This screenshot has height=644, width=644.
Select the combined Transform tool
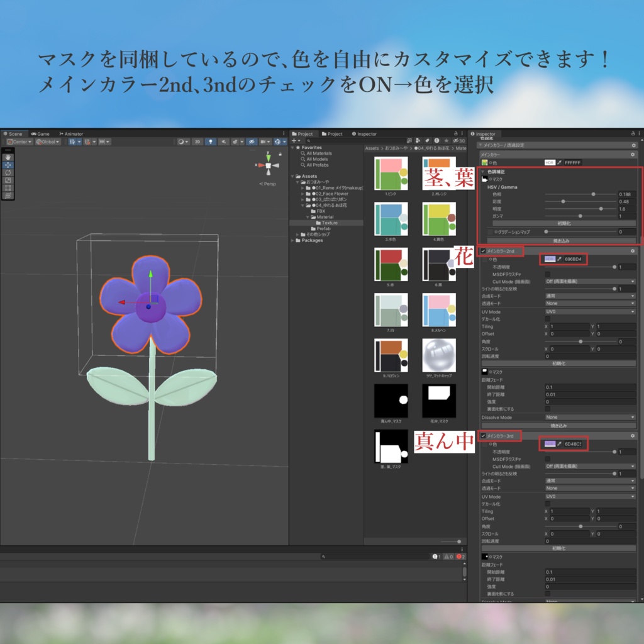[x=8, y=196]
